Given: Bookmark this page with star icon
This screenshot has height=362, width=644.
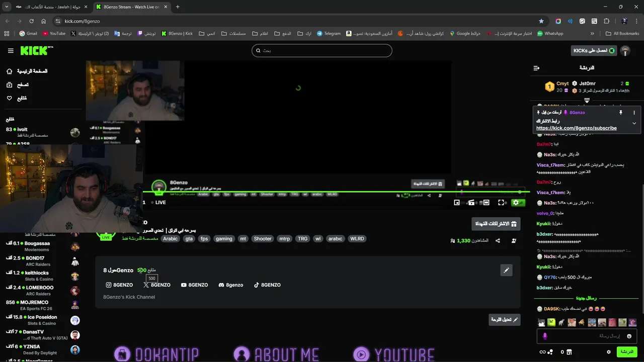Looking at the screenshot, I should point(541,21).
